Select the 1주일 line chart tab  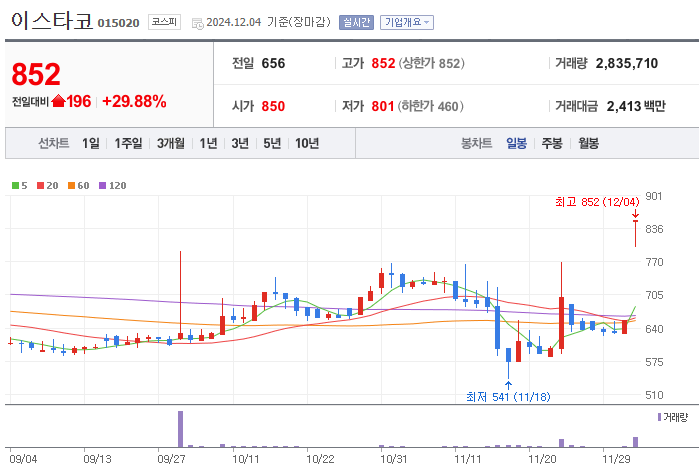(128, 143)
